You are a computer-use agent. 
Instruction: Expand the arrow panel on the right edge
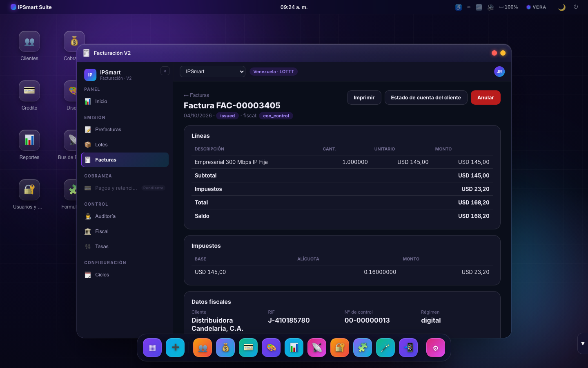coord(583,343)
